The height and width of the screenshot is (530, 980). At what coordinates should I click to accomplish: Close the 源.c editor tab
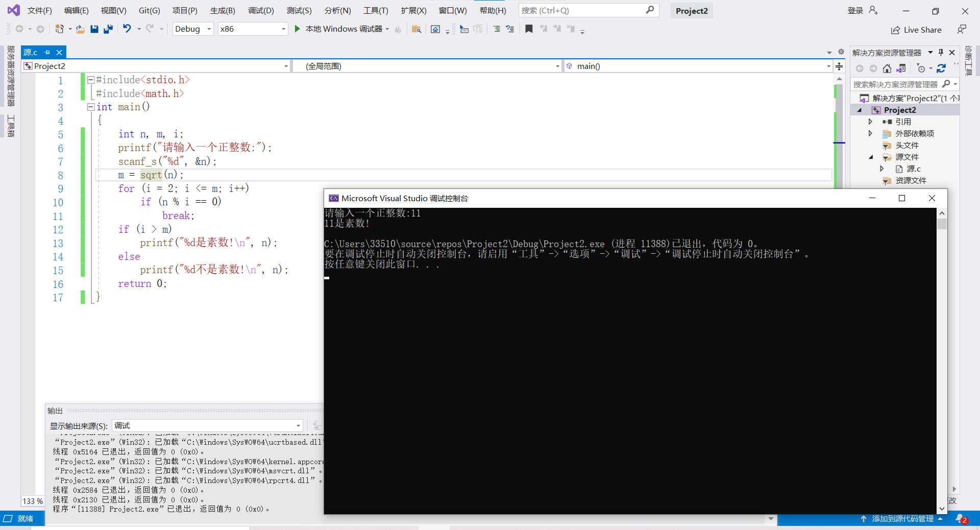[x=59, y=52]
